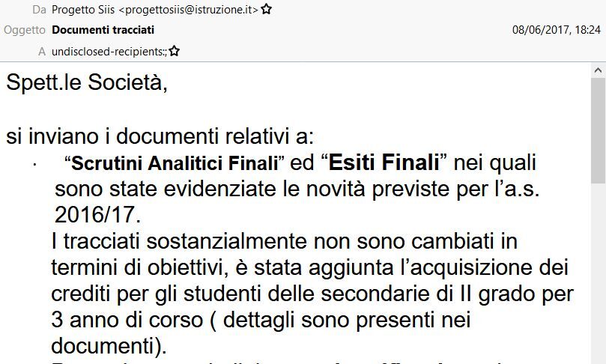Click the progettosiis@istruzione.it email address
This screenshot has height=364, width=606.
click(x=188, y=10)
